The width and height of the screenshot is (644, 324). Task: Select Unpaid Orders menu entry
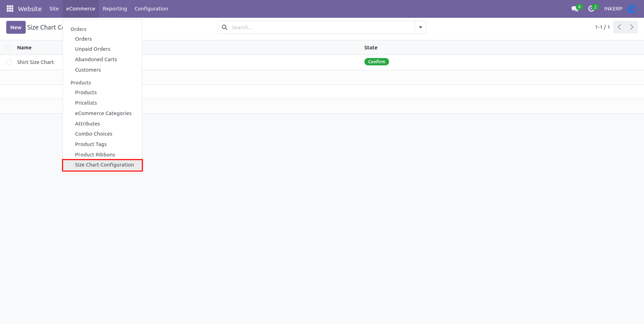[93, 49]
